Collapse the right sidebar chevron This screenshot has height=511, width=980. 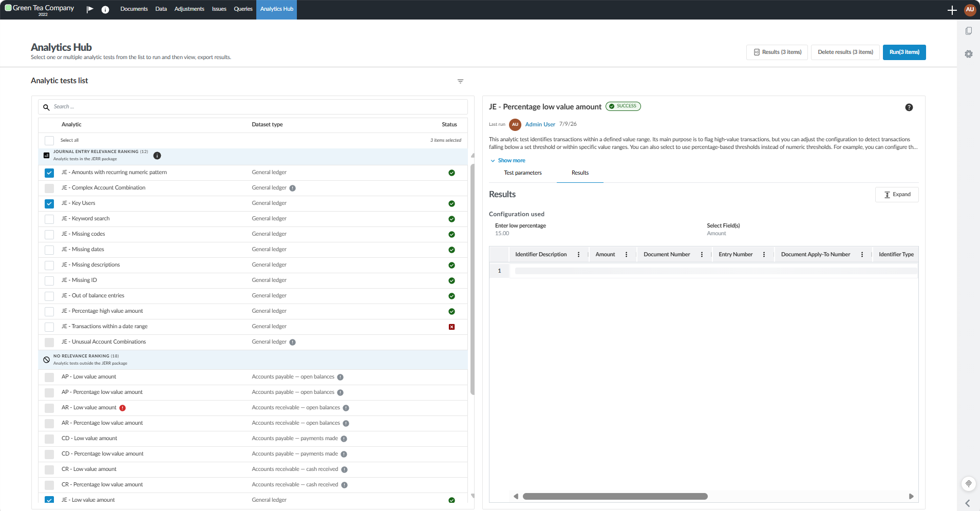968,503
